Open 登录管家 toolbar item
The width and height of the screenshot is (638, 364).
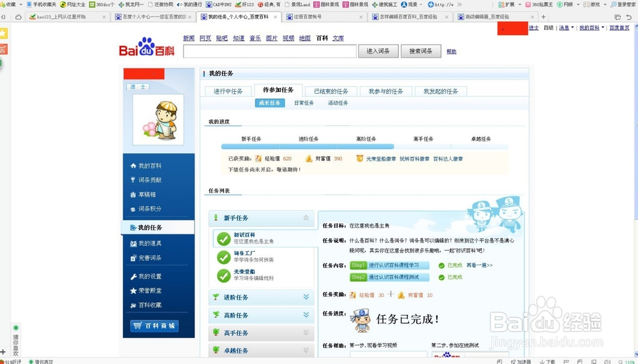coord(623,4)
